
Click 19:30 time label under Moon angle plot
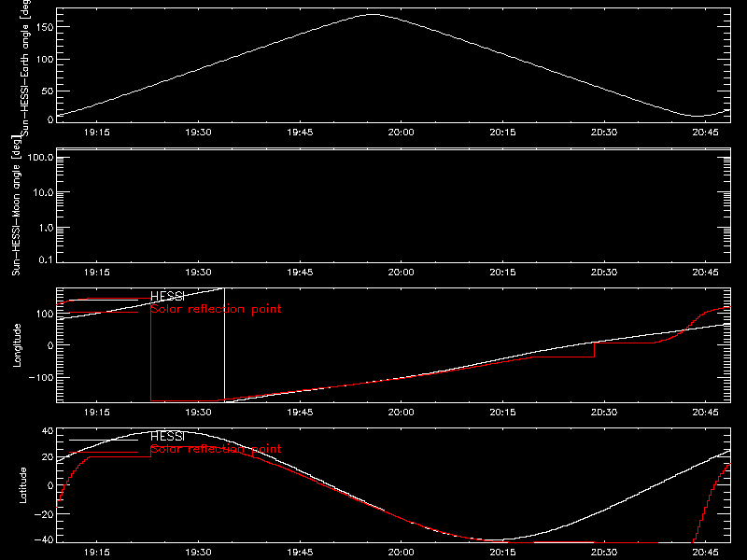tap(198, 273)
